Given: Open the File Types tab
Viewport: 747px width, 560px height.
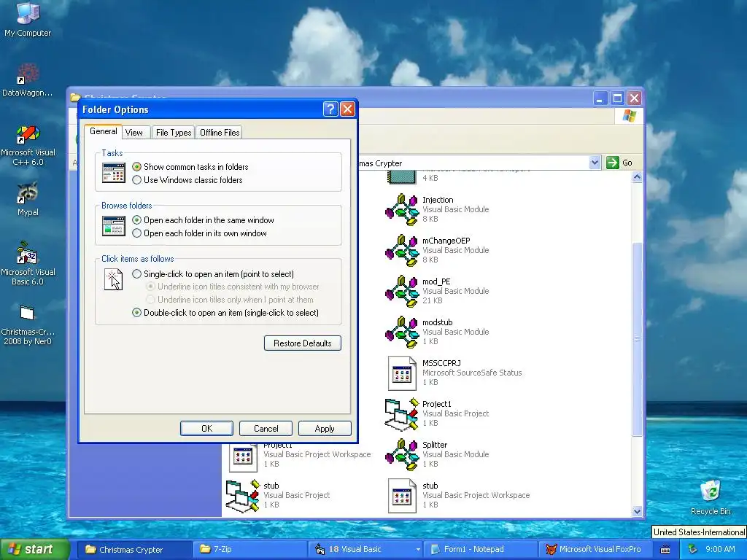Looking at the screenshot, I should point(174,133).
